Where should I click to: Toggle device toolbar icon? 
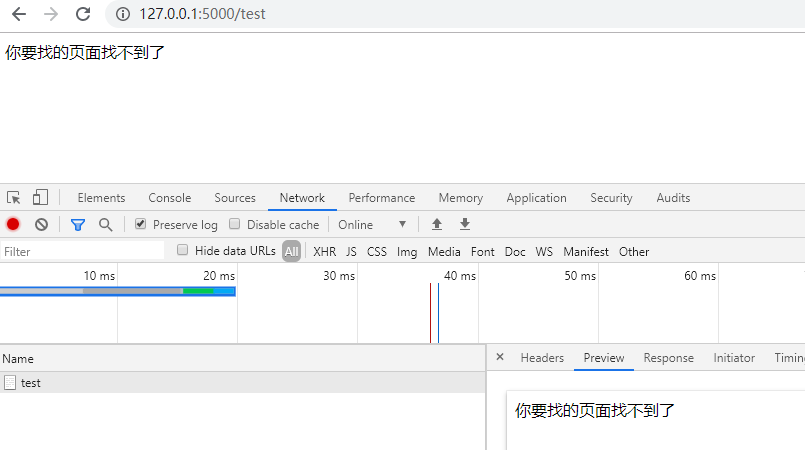(x=40, y=198)
